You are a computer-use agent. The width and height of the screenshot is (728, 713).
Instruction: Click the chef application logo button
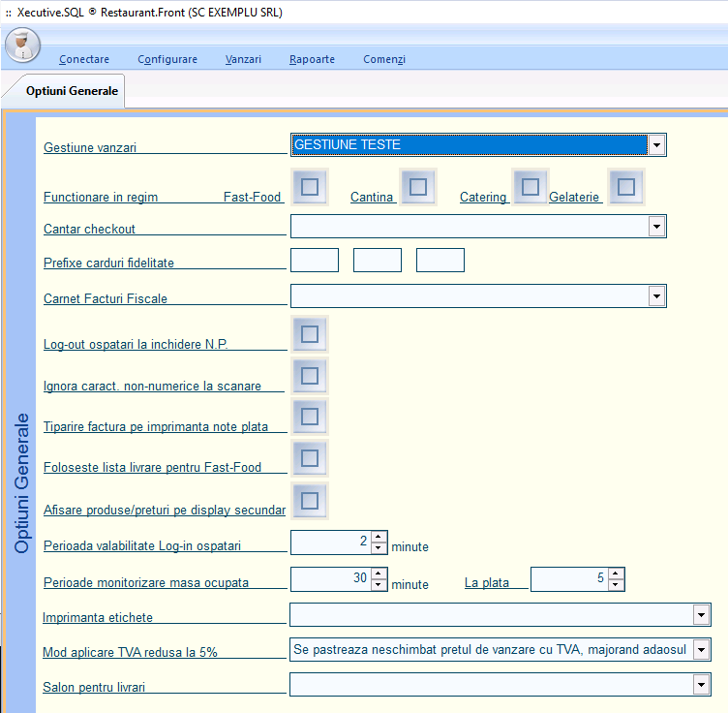pos(22,46)
